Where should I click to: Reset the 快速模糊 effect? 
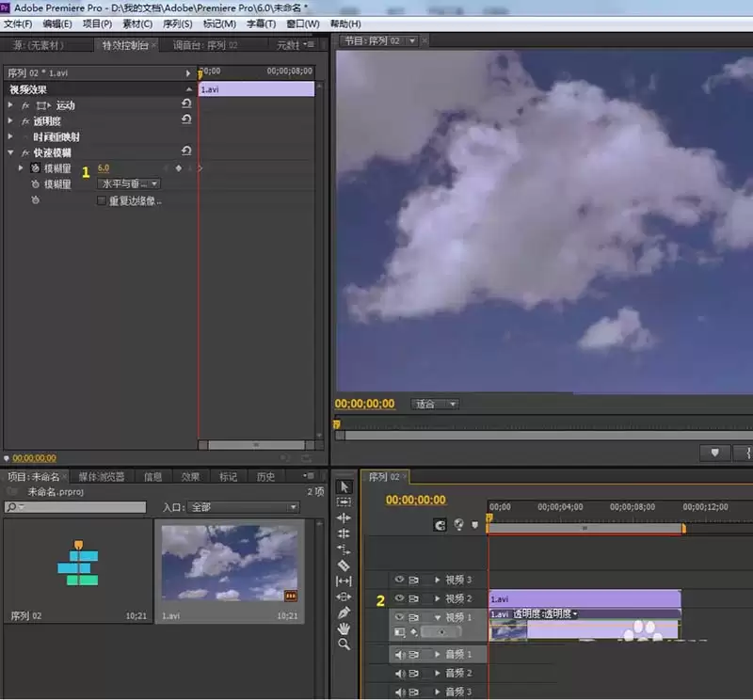(186, 151)
